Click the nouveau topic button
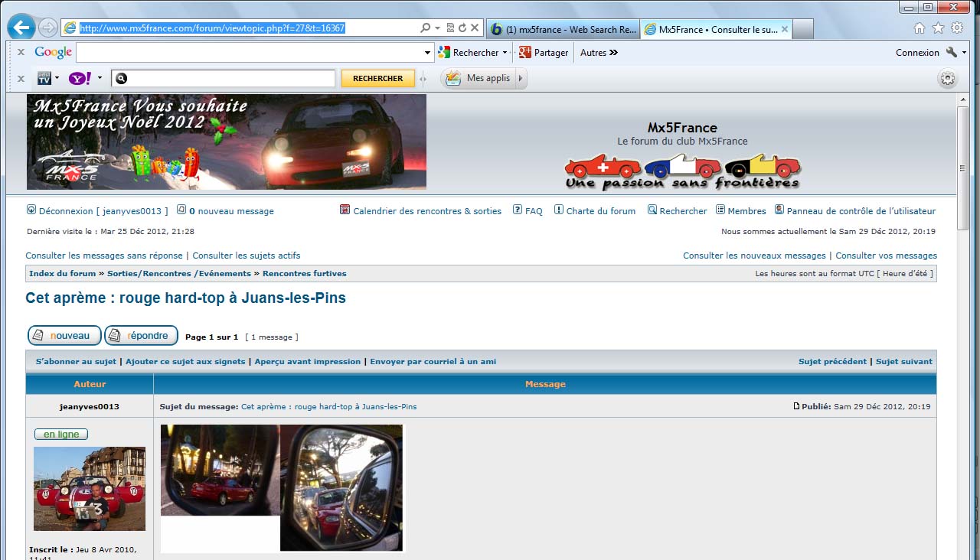980x560 pixels. pos(64,335)
